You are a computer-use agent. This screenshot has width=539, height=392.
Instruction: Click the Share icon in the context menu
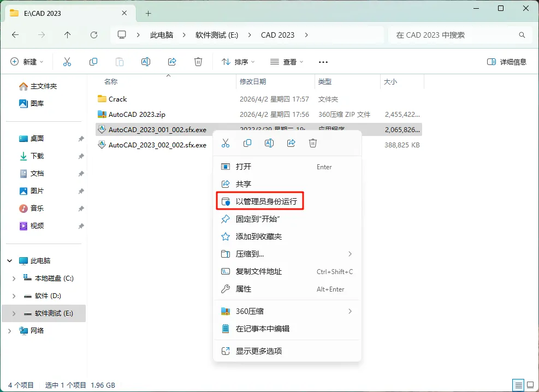(291, 143)
